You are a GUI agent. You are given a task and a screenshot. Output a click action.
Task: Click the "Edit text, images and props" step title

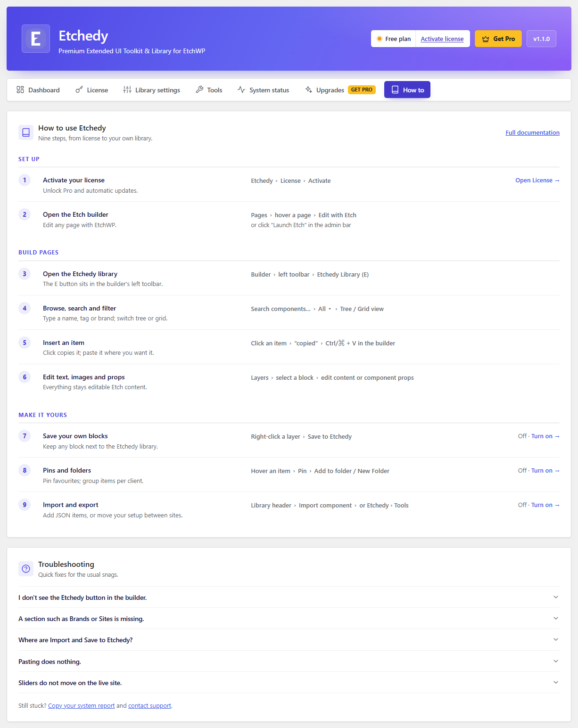[84, 377]
